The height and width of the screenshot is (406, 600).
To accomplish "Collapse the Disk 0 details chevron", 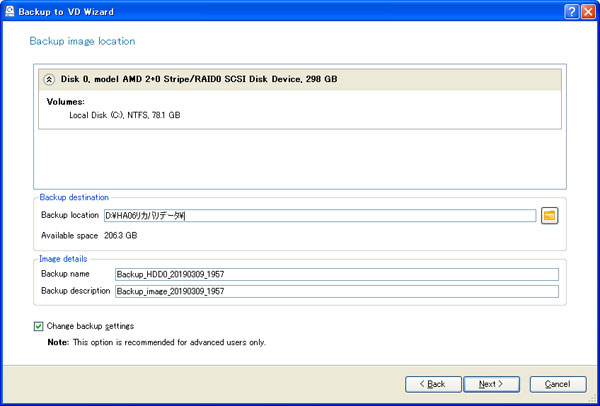I will (x=48, y=78).
